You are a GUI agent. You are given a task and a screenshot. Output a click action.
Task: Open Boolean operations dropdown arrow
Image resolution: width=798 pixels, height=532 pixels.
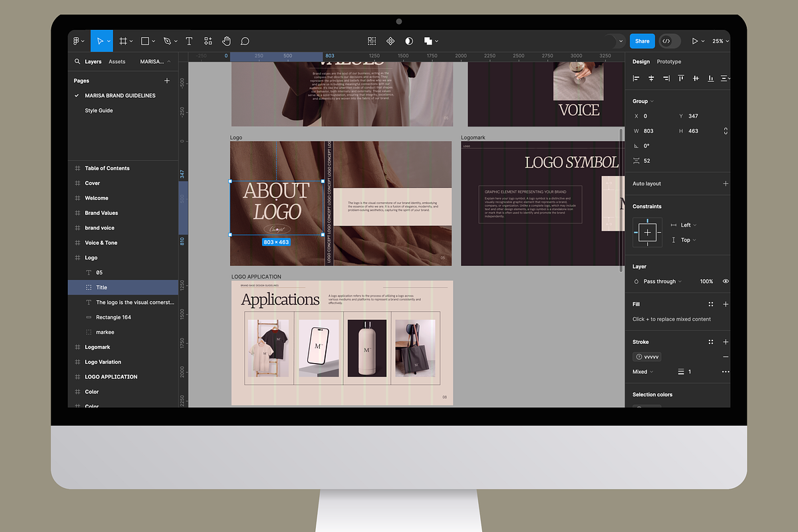pos(436,41)
